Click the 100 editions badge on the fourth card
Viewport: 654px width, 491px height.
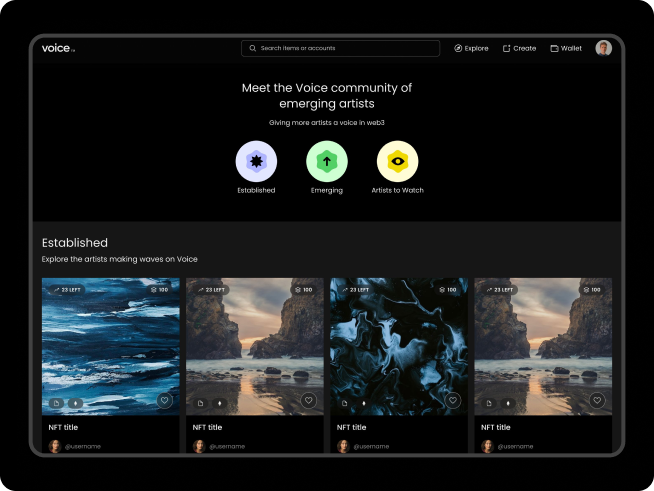point(591,289)
